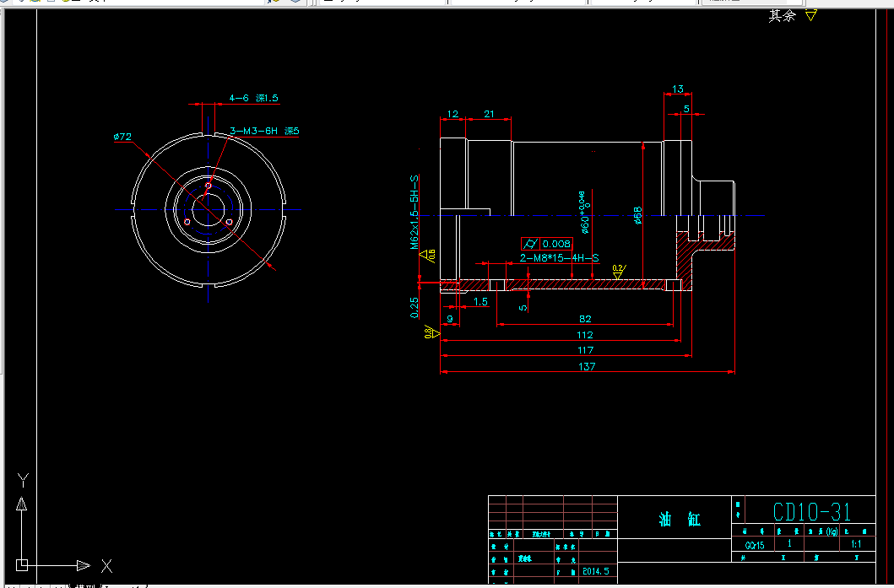
Task: Switch to the 模型 layout tab
Action: click(x=84, y=585)
